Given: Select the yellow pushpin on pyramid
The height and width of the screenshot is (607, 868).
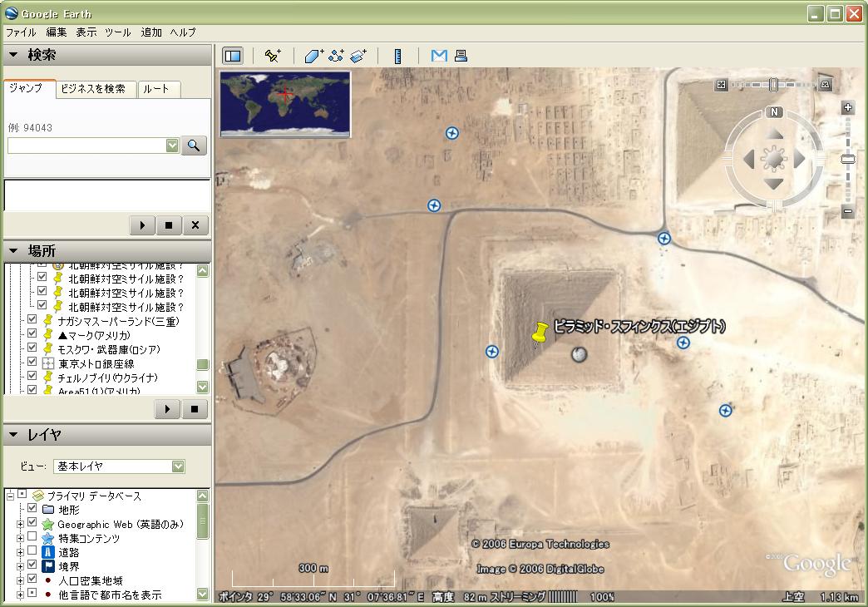Looking at the screenshot, I should coord(539,334).
